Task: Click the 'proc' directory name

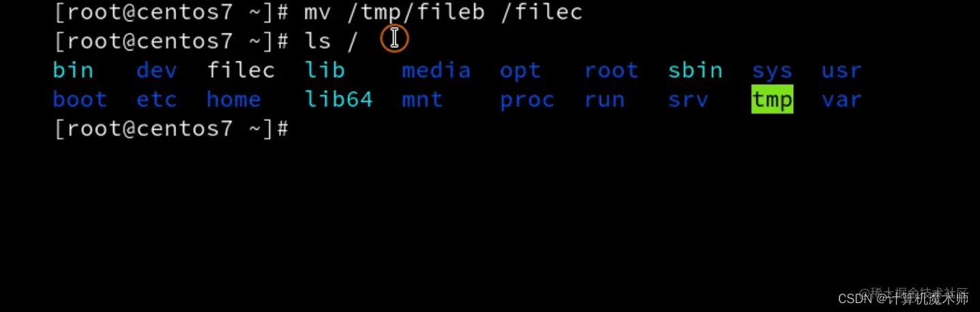Action: pyautogui.click(x=527, y=101)
